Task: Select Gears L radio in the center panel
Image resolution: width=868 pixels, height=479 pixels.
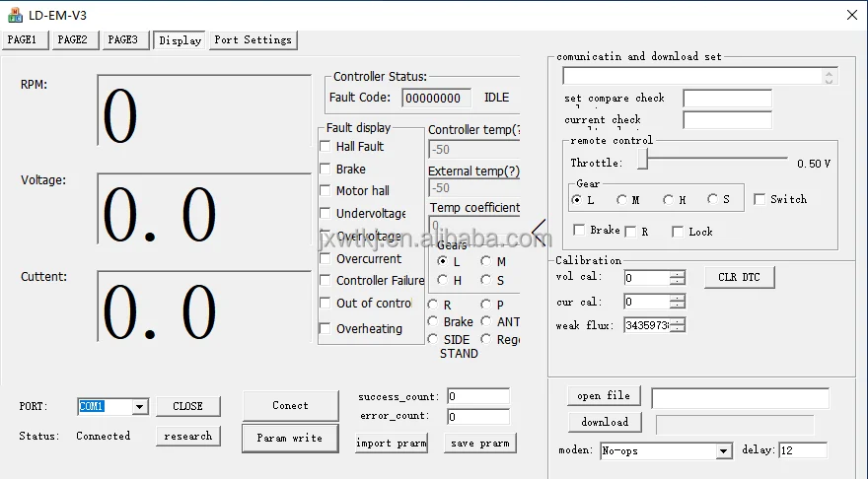Action: pyautogui.click(x=442, y=260)
